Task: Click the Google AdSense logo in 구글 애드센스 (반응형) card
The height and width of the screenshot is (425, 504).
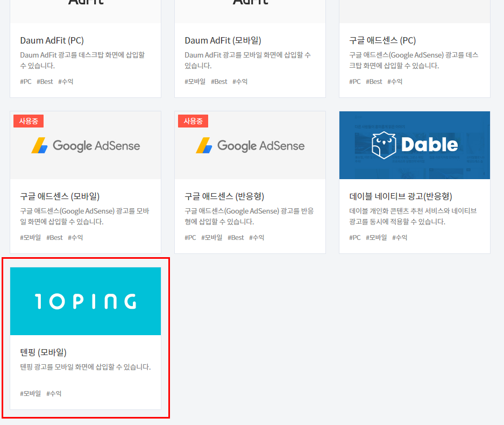Action: [x=250, y=146]
